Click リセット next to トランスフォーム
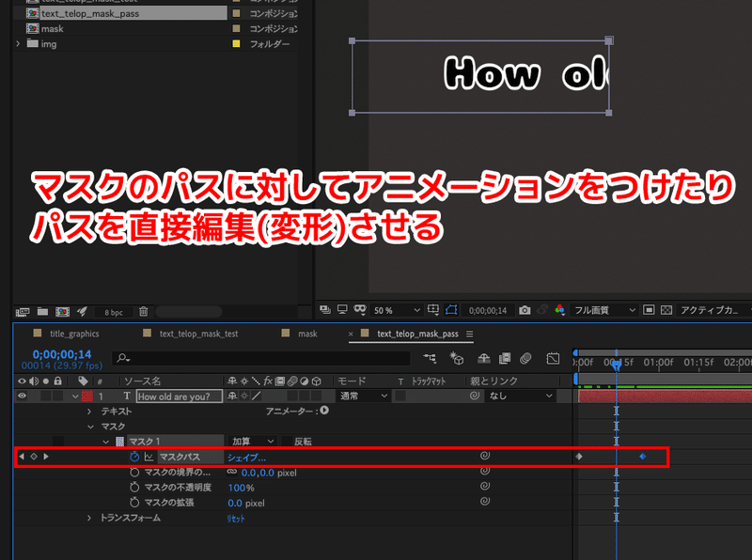The image size is (752, 560). pos(237,519)
